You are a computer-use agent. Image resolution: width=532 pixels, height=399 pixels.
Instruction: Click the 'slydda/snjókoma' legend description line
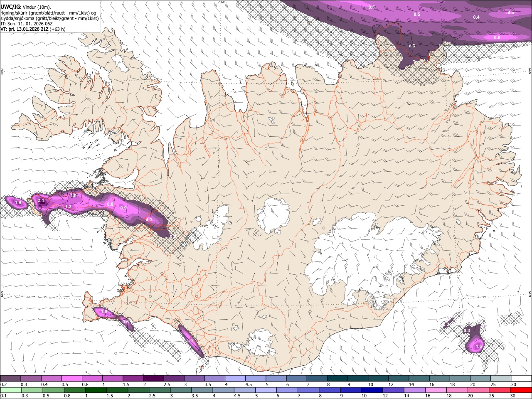(49, 18)
